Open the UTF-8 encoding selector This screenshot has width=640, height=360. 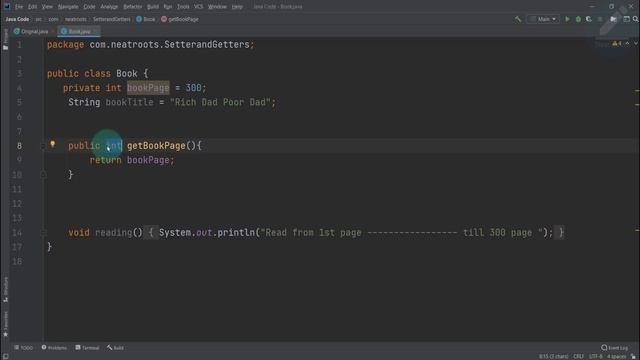coord(596,356)
